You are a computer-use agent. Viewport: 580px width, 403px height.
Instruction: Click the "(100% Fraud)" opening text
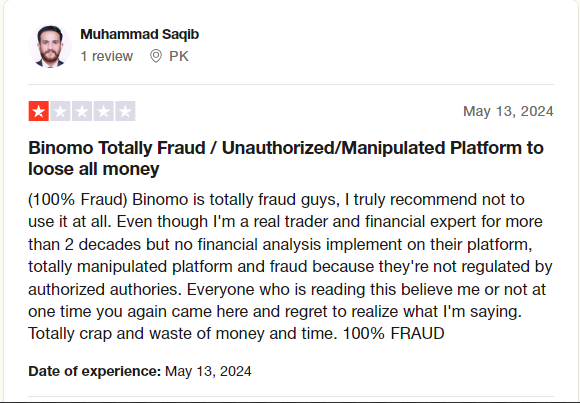78,199
